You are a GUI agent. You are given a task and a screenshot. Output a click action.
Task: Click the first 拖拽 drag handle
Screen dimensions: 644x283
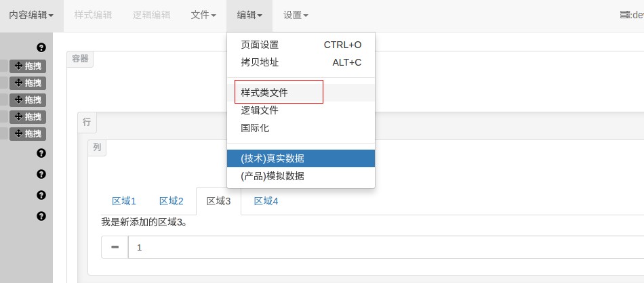(28, 66)
